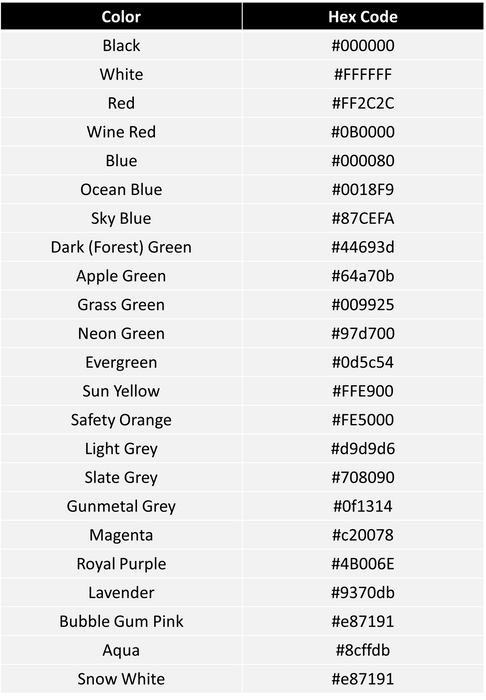
Task: Click the Bubble Gum Pink cell
Action: tap(121, 621)
